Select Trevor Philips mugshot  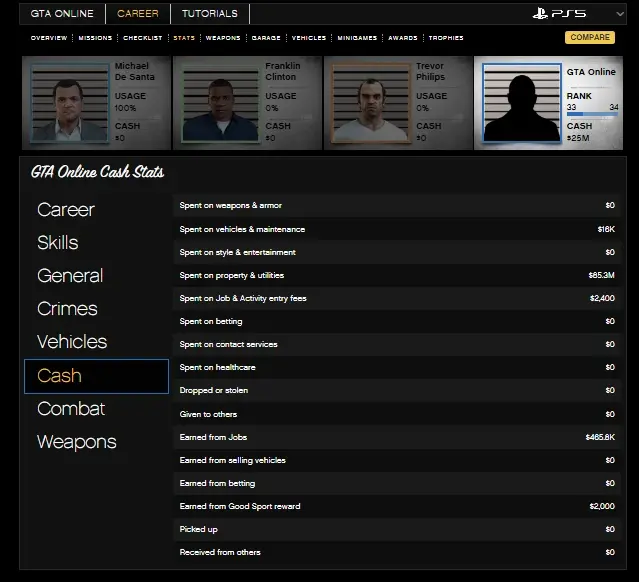pyautogui.click(x=371, y=103)
